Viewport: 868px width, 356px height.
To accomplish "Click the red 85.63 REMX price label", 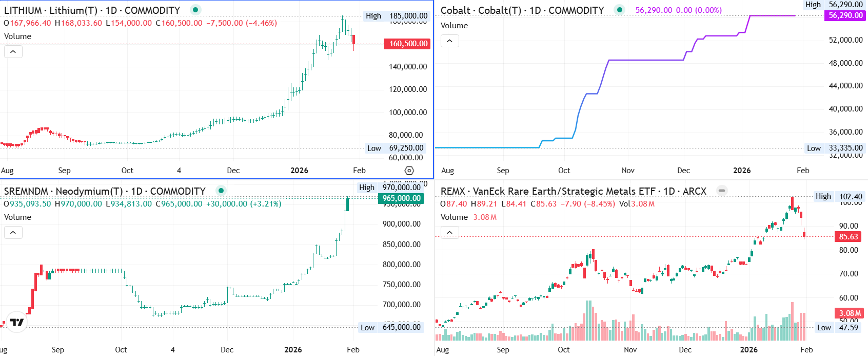I will pos(848,237).
